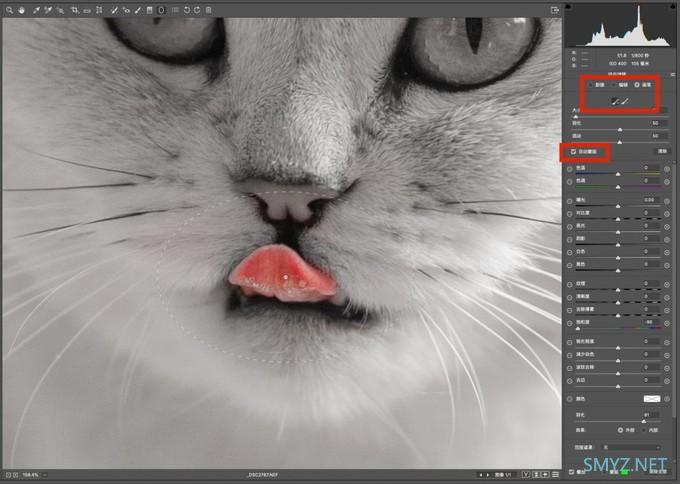Screen dimensions: 680x484
Task: Rotate image clockwise
Action: pyautogui.click(x=197, y=10)
